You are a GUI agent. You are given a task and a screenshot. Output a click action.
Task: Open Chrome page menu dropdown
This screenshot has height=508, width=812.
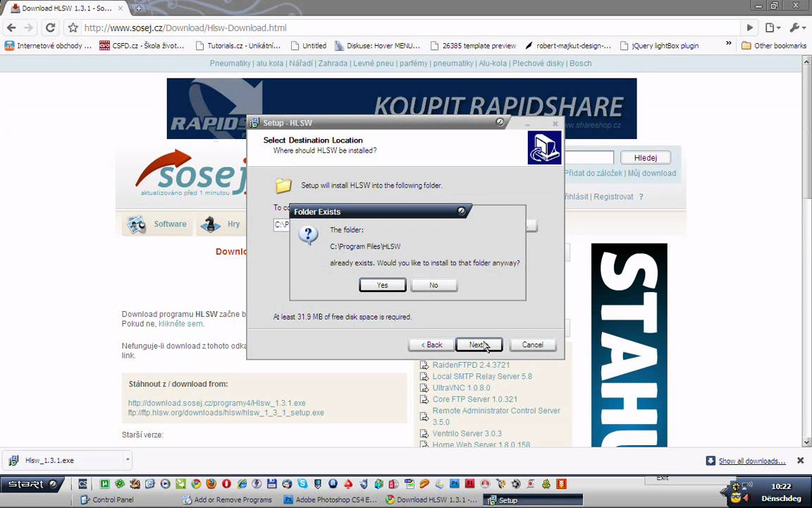click(x=773, y=28)
